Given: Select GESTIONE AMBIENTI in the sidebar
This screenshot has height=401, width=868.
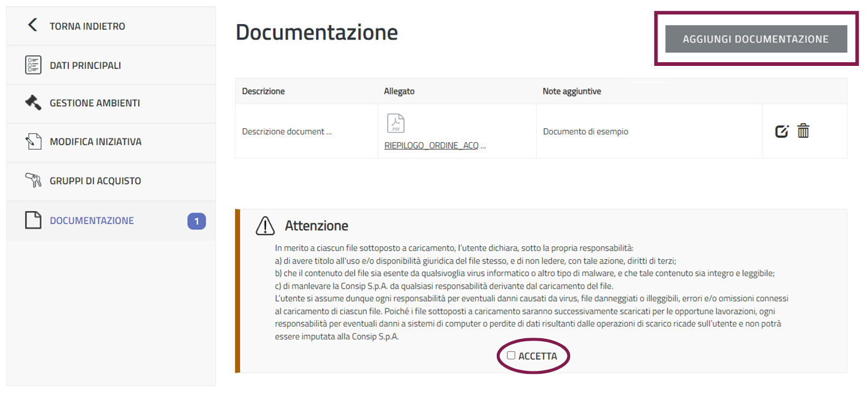Looking at the screenshot, I should tap(95, 103).
